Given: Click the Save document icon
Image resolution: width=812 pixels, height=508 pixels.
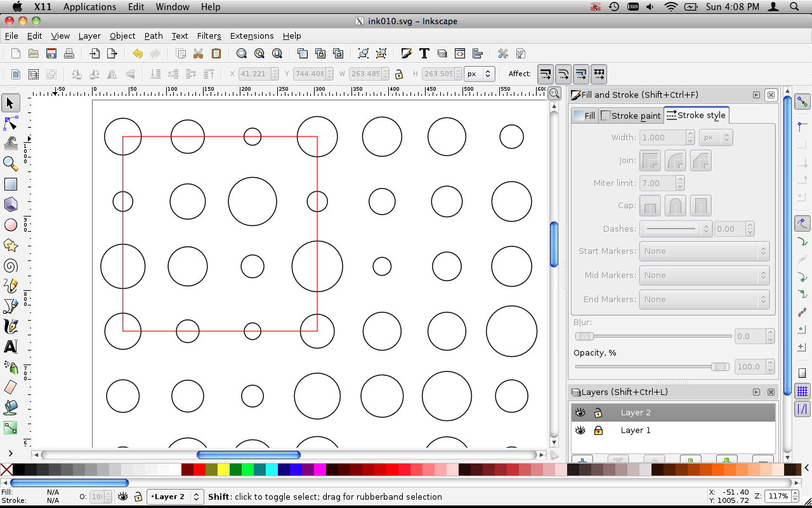Looking at the screenshot, I should (x=51, y=53).
